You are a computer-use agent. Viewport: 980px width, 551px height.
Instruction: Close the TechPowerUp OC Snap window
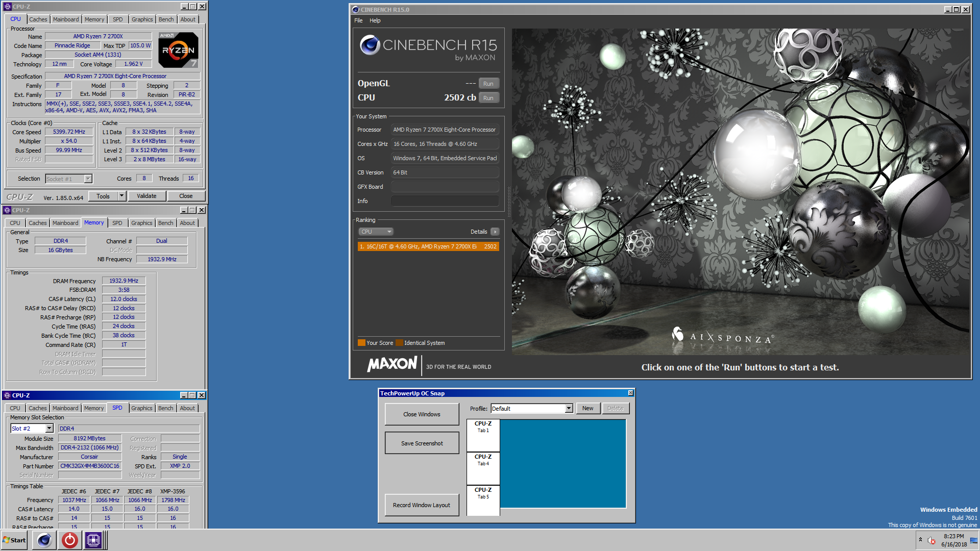[x=630, y=393]
